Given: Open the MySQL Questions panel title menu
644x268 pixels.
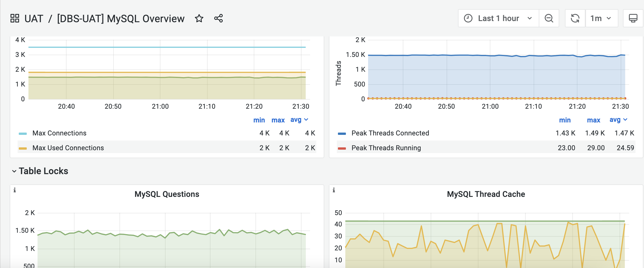Looking at the screenshot, I should pos(167,194).
